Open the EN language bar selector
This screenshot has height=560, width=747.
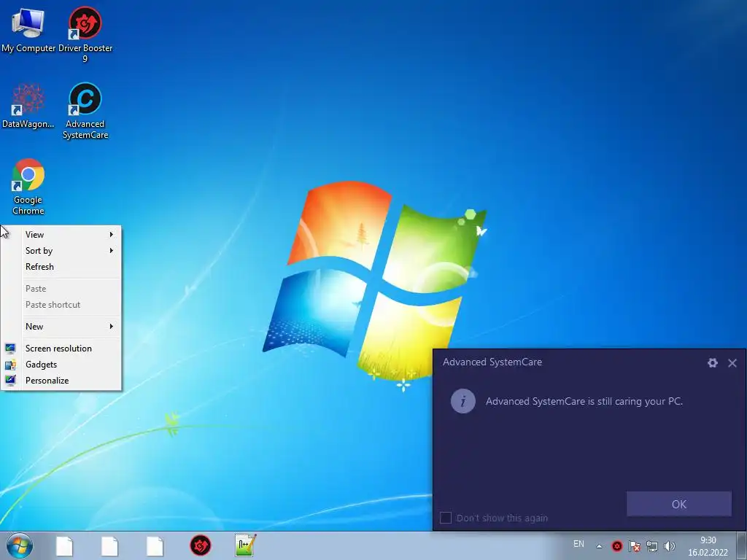(578, 544)
